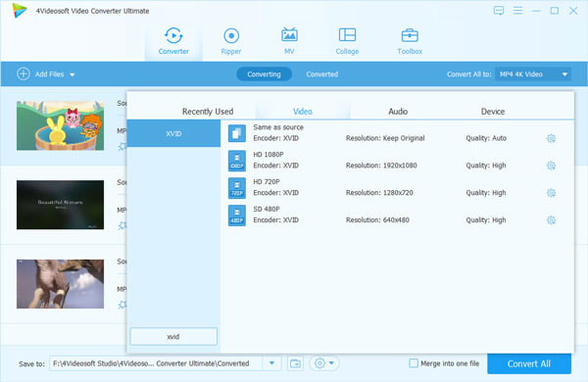Switch to the MV module

(x=289, y=41)
